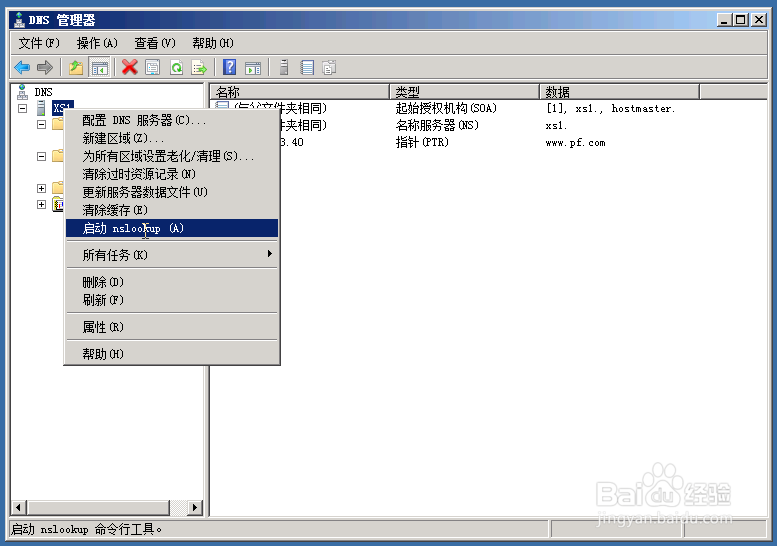The image size is (777, 546).
Task: Choose 新建区域(Z)... from context menu
Action: 172,138
